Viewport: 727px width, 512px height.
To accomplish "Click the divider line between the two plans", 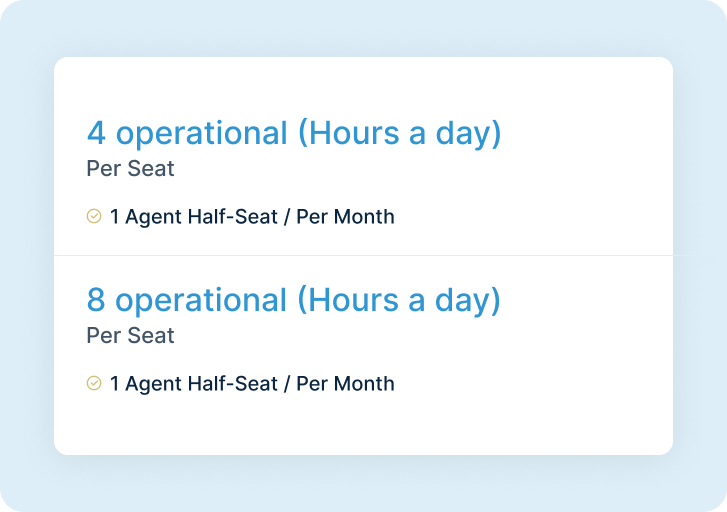I will [x=364, y=255].
